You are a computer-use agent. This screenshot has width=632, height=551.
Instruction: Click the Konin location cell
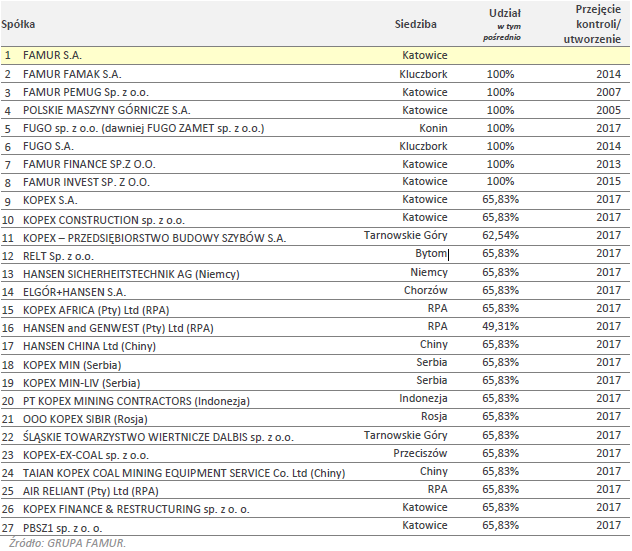point(433,128)
